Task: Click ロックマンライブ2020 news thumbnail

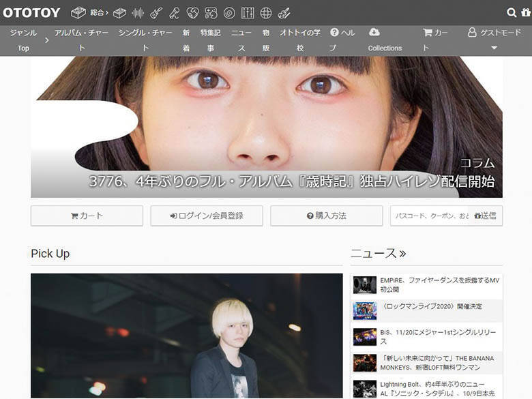Action: [x=365, y=311]
